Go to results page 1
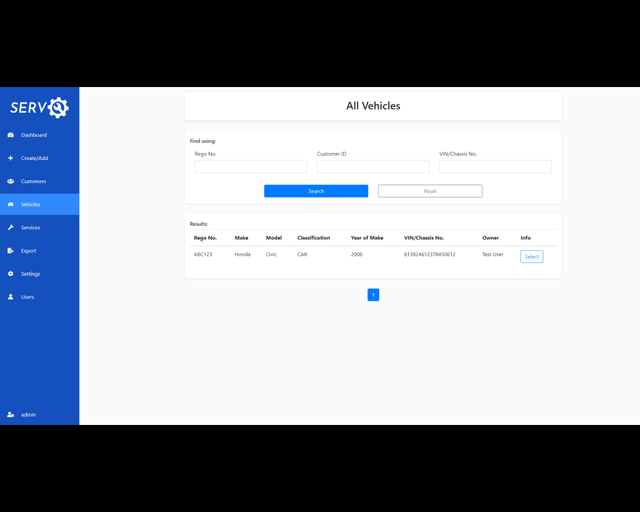Screen dimensions: 640x512 click(373, 295)
